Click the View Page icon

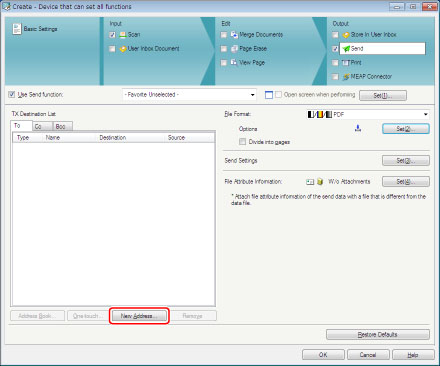pos(234,62)
